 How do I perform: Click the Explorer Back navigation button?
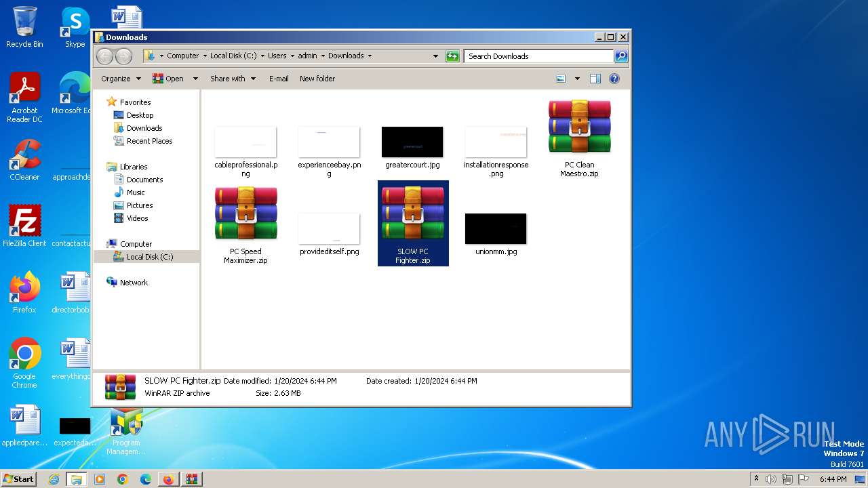pos(104,56)
